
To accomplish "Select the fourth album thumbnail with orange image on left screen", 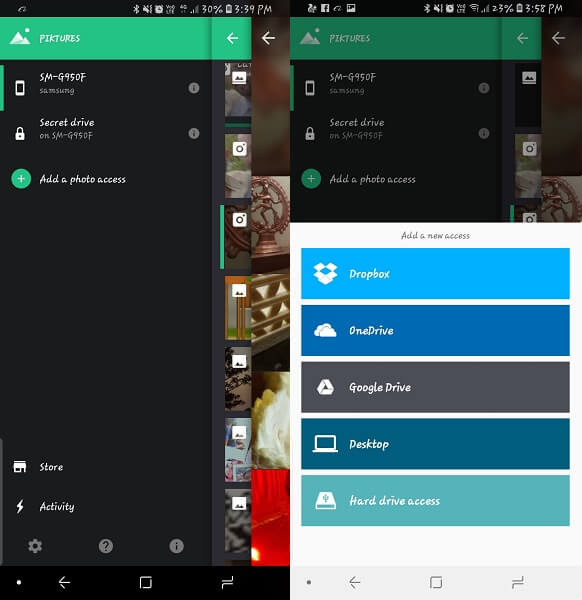I will tap(238, 308).
